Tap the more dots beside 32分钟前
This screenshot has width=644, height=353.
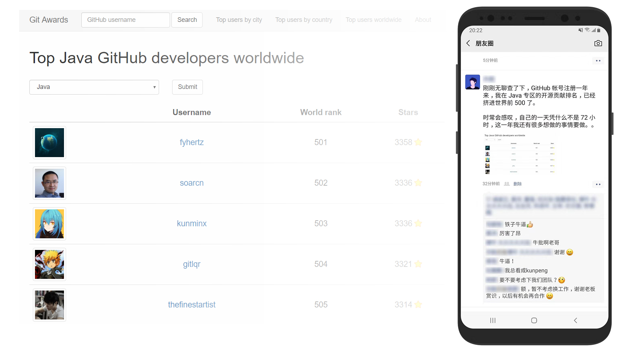pyautogui.click(x=598, y=184)
